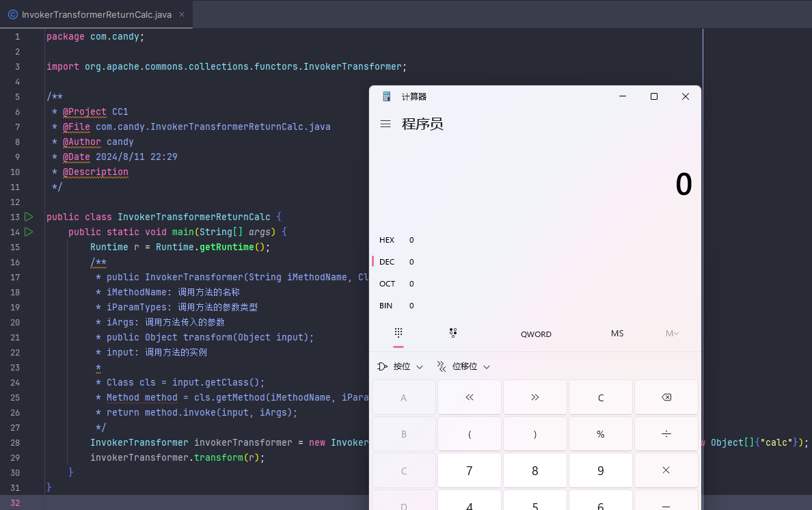
Task: Click the open parenthesis key
Action: tap(469, 434)
